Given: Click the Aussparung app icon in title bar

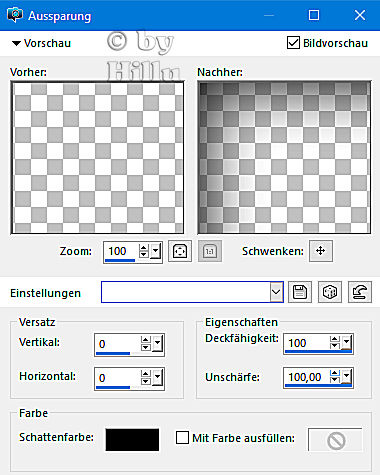Looking at the screenshot, I should (15, 15).
